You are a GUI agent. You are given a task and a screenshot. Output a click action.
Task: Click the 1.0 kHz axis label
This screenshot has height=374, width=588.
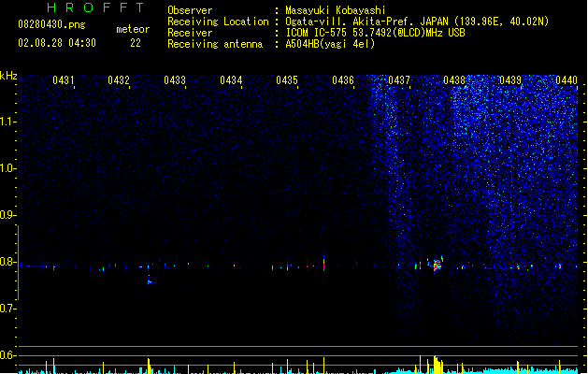[7, 168]
